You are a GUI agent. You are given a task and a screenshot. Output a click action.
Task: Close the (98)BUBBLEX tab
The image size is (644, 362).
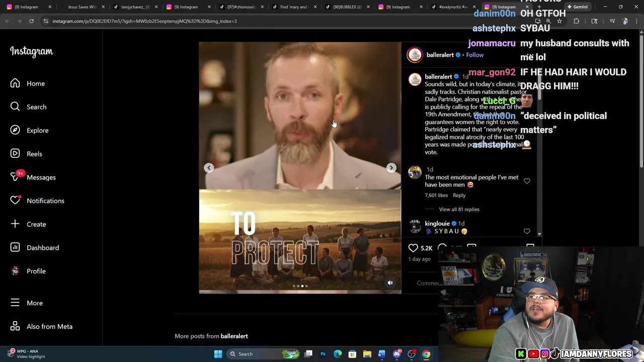[368, 7]
